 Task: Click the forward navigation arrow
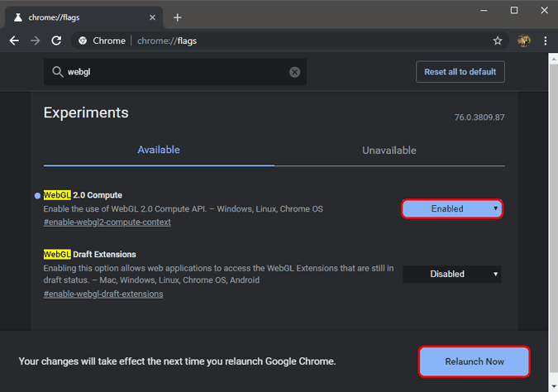click(x=36, y=41)
